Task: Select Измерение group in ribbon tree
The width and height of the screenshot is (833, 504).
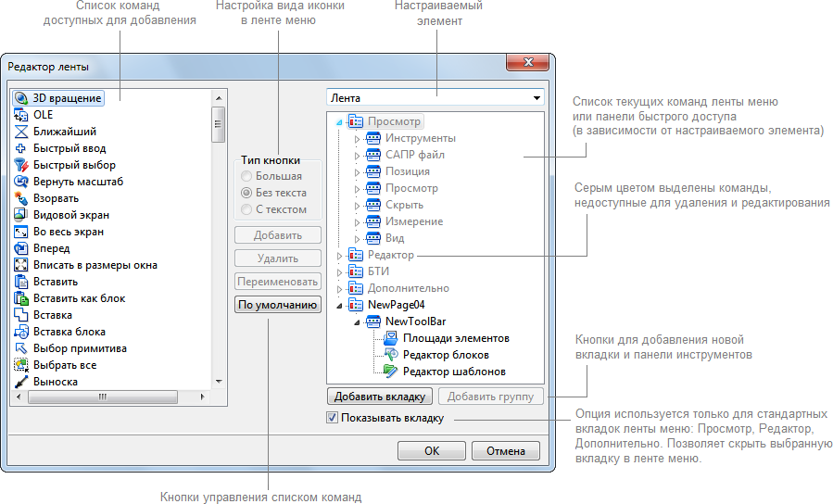Action: pos(414,221)
